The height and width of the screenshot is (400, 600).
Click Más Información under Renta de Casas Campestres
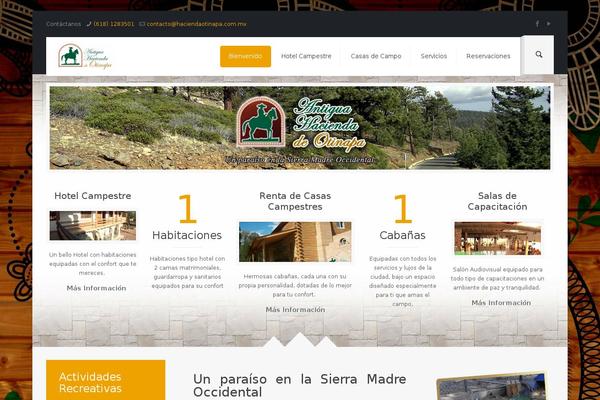pyautogui.click(x=295, y=310)
